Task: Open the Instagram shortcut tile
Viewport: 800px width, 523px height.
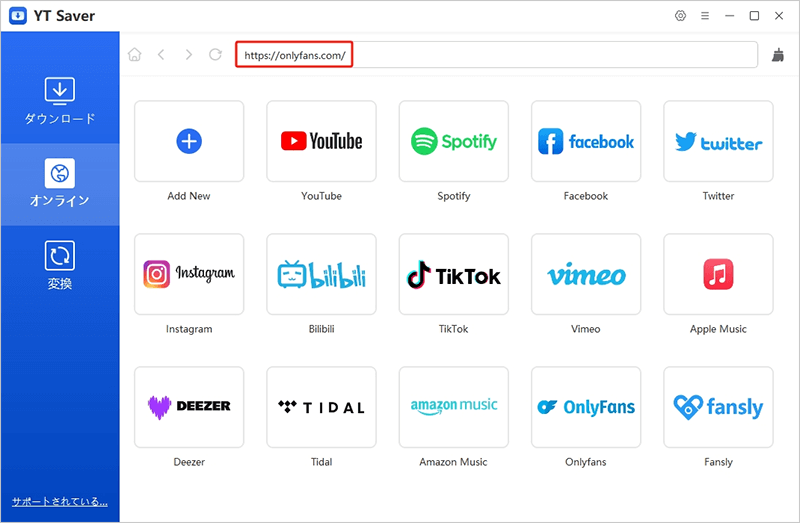Action: coord(189,274)
